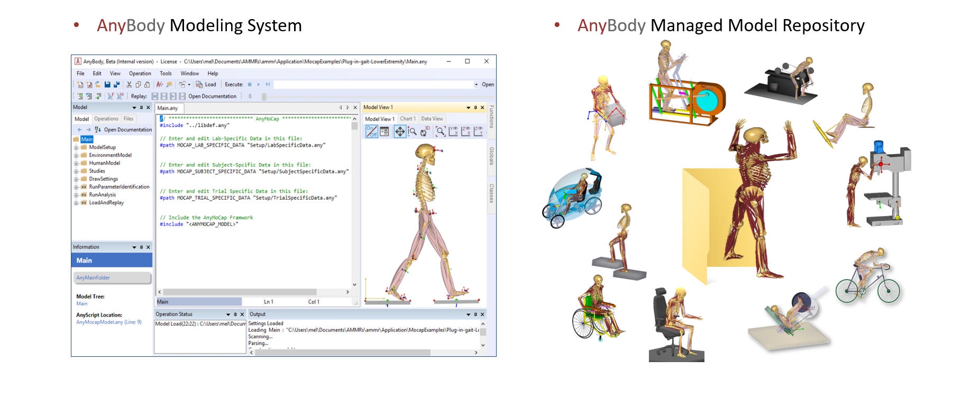Viewport: 980px width, 405px height.
Task: Pin the Model View 1 panel
Action: coord(475,107)
